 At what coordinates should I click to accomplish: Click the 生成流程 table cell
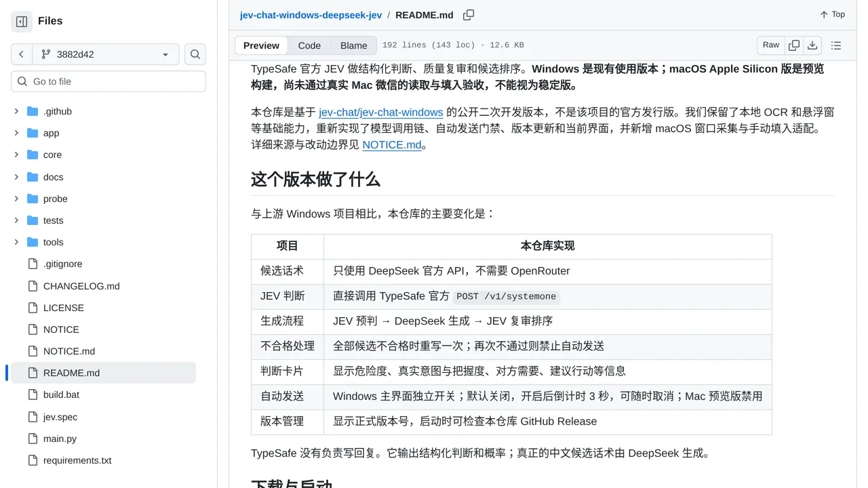tap(288, 321)
